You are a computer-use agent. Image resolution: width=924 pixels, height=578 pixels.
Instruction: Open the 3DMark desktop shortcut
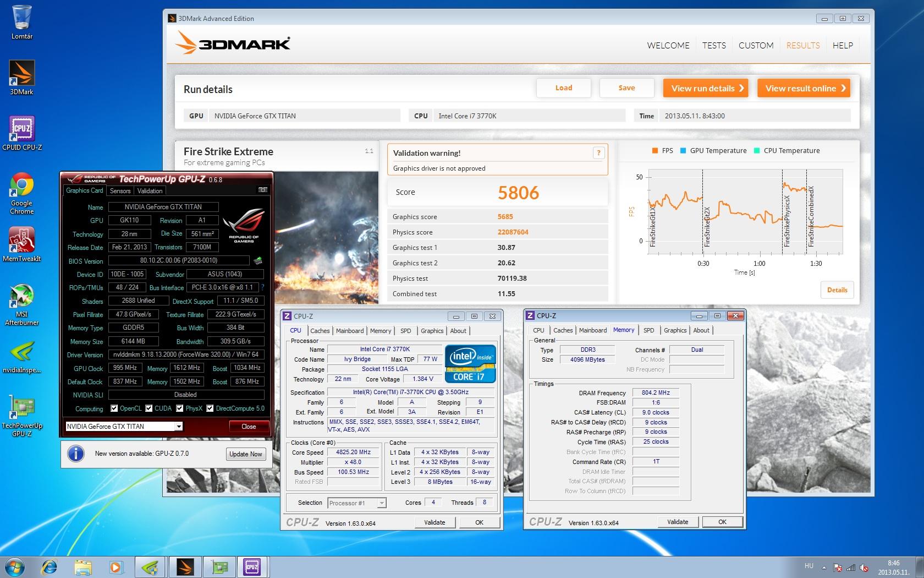coord(22,77)
